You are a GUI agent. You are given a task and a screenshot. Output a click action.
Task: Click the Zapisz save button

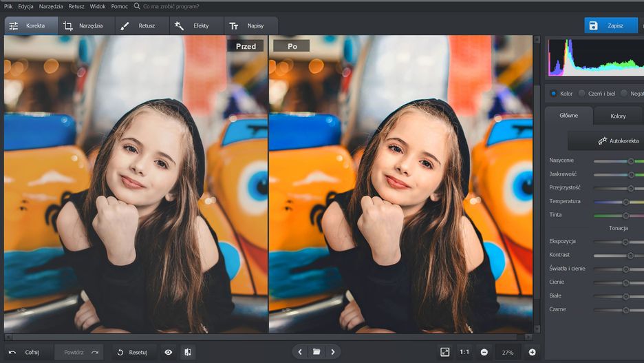[611, 25]
